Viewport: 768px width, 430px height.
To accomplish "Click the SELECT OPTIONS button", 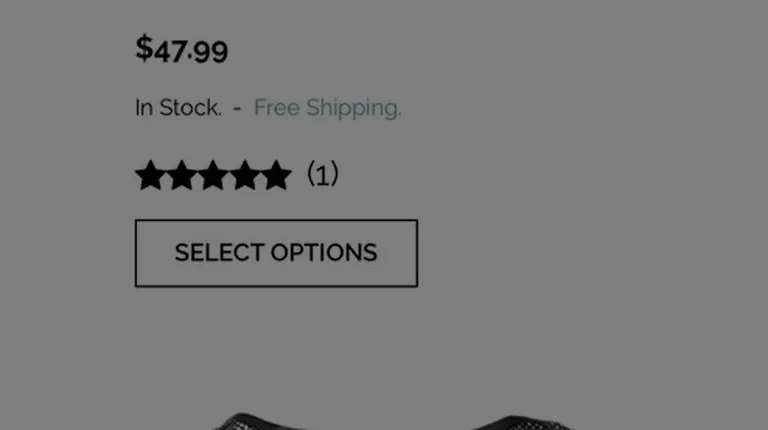I will tap(276, 253).
